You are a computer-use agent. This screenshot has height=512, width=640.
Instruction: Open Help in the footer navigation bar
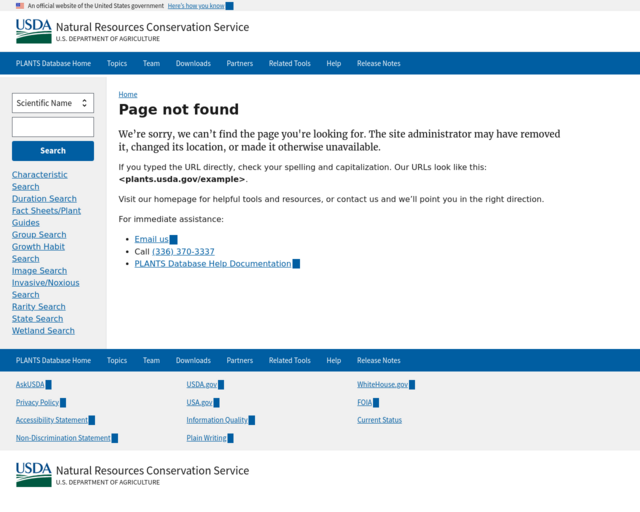(x=333, y=361)
